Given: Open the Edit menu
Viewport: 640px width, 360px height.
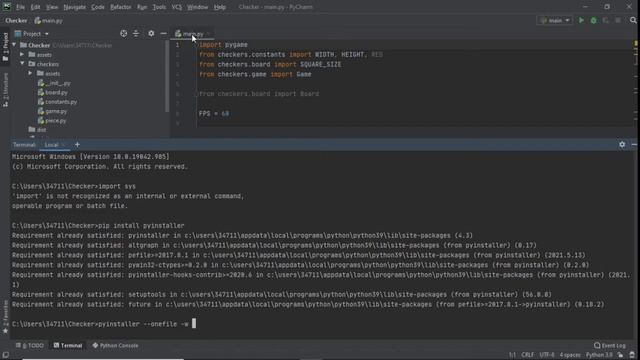Looking at the screenshot, I should coord(36,7).
